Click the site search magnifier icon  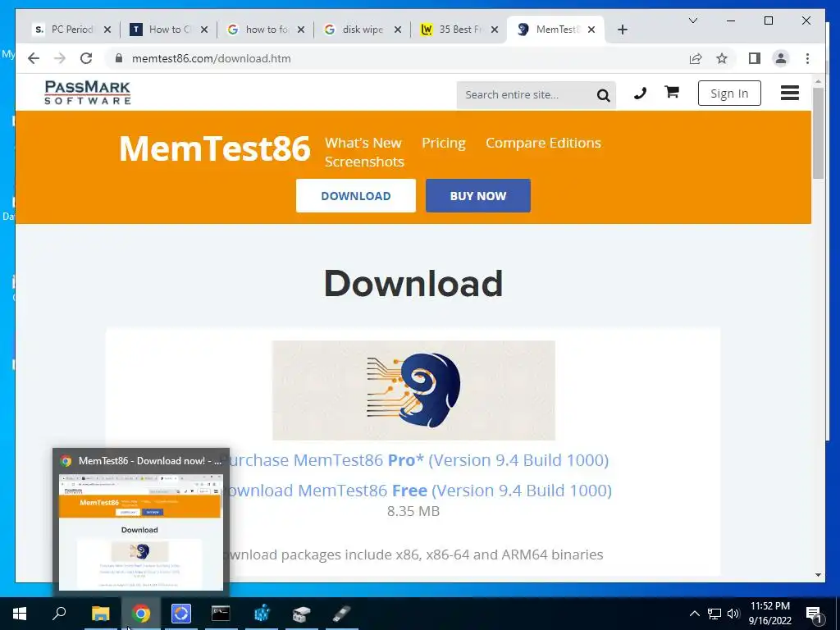click(603, 95)
